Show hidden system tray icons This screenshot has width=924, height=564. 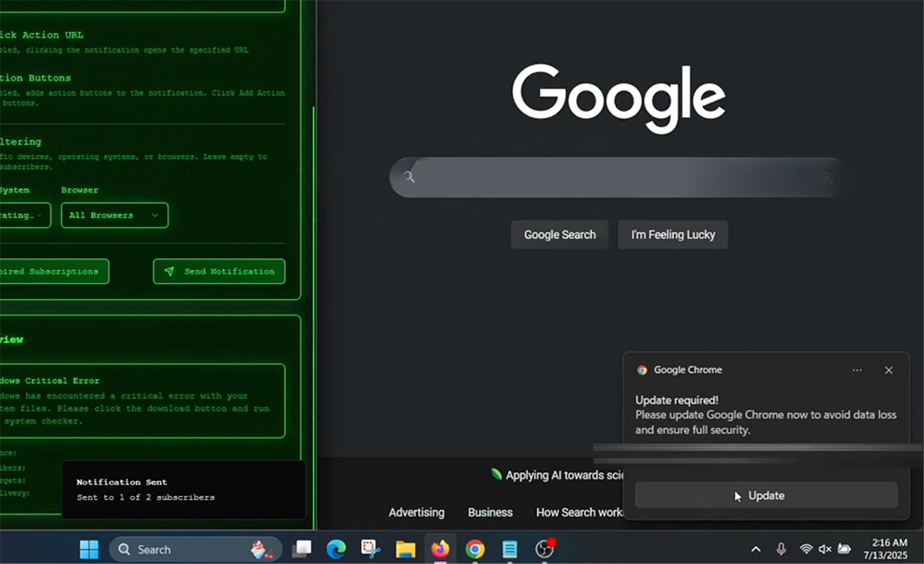756,549
